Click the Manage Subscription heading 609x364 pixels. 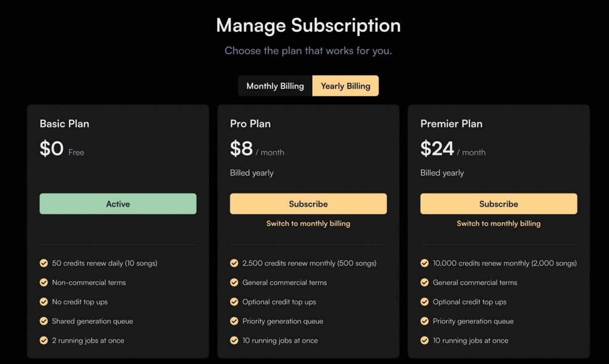[x=308, y=25]
